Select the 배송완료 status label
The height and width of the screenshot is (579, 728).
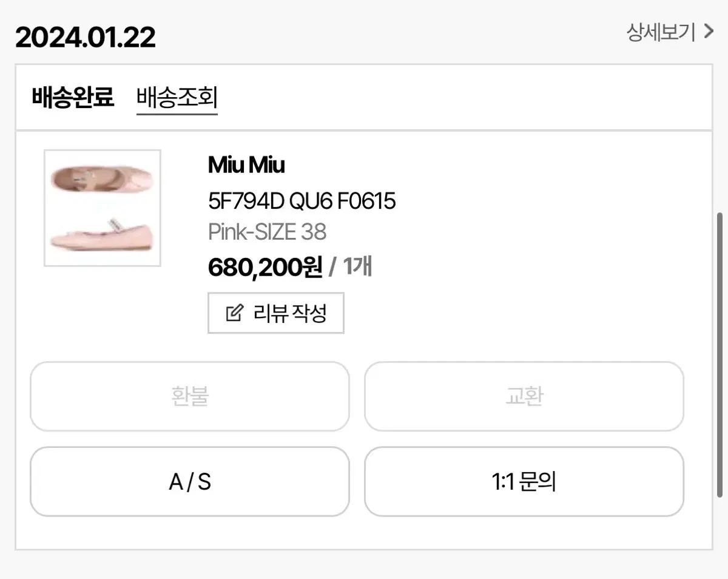(x=73, y=97)
